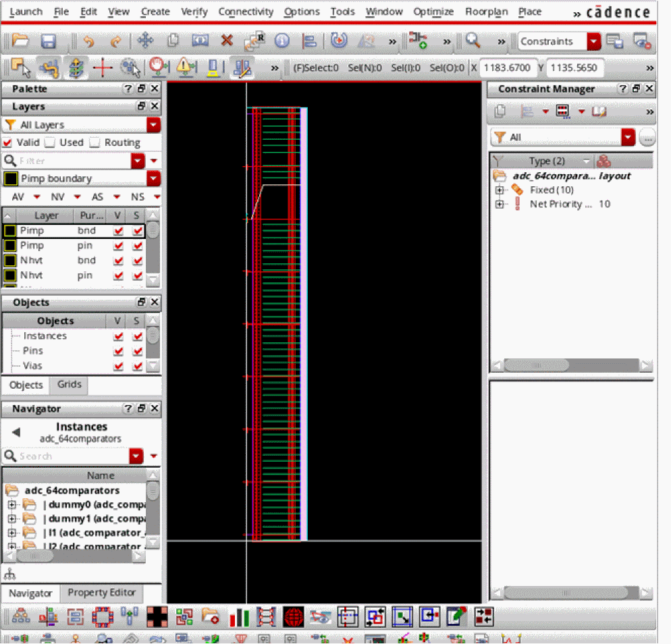The image size is (671, 644).
Task: Click the Undo arrow icon
Action: pos(88,41)
